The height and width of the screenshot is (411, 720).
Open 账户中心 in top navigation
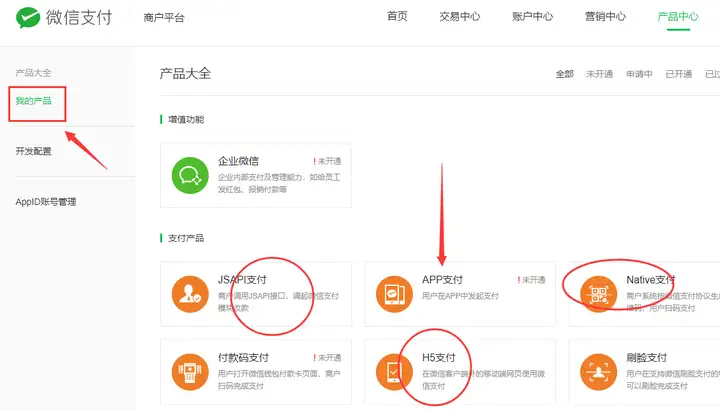[x=533, y=17]
